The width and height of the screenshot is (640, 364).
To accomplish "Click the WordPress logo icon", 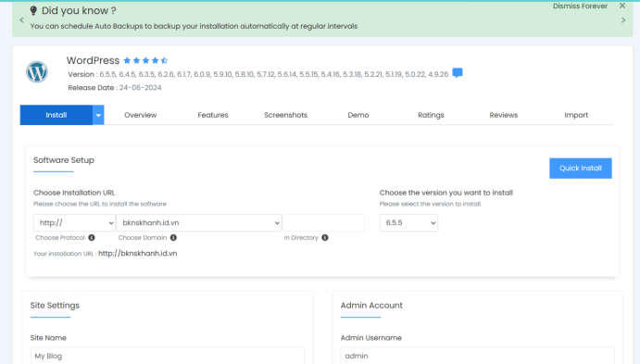I will coord(37,72).
